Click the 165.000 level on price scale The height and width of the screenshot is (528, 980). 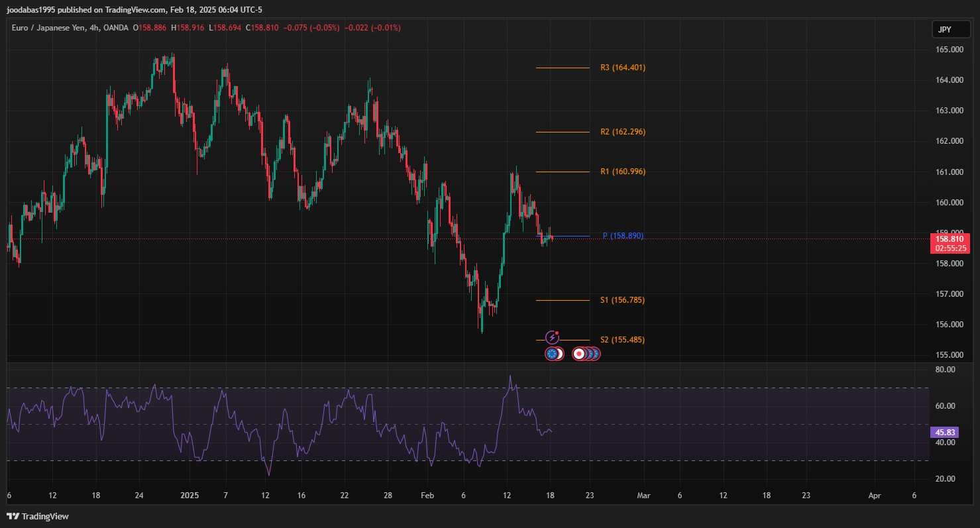950,50
